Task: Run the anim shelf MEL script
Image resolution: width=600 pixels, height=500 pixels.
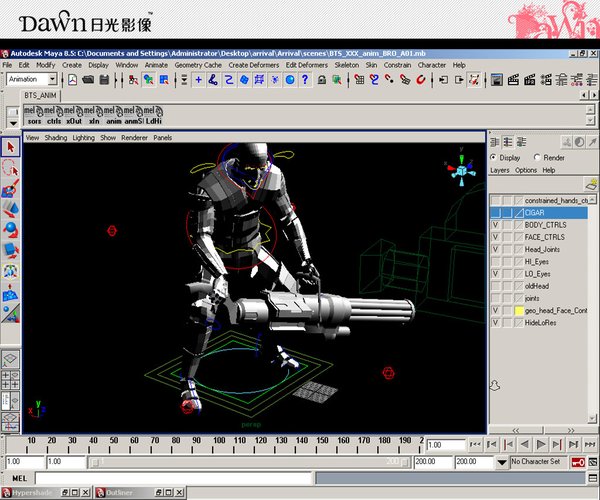Action: click(x=112, y=115)
